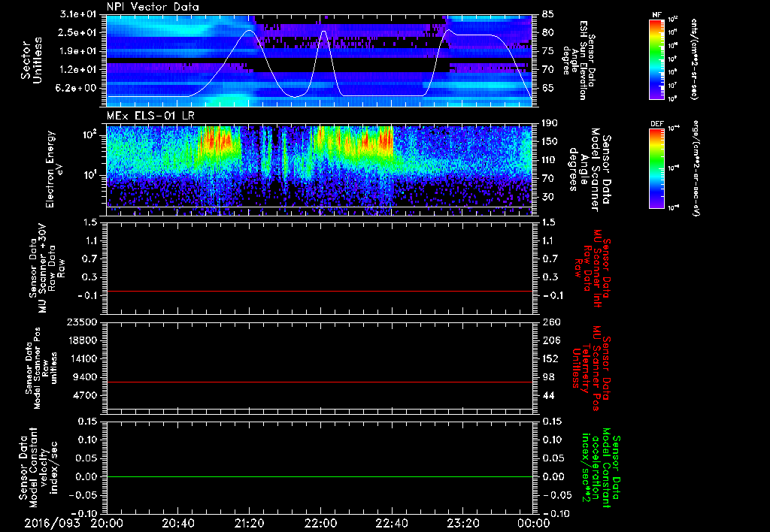Select the "Model Scanner Pos Raw unitless" axis label
The height and width of the screenshot is (532, 770).
pos(41,368)
